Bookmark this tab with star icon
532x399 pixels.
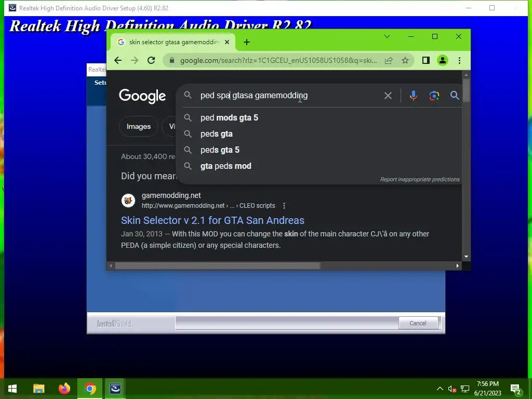[x=405, y=60]
